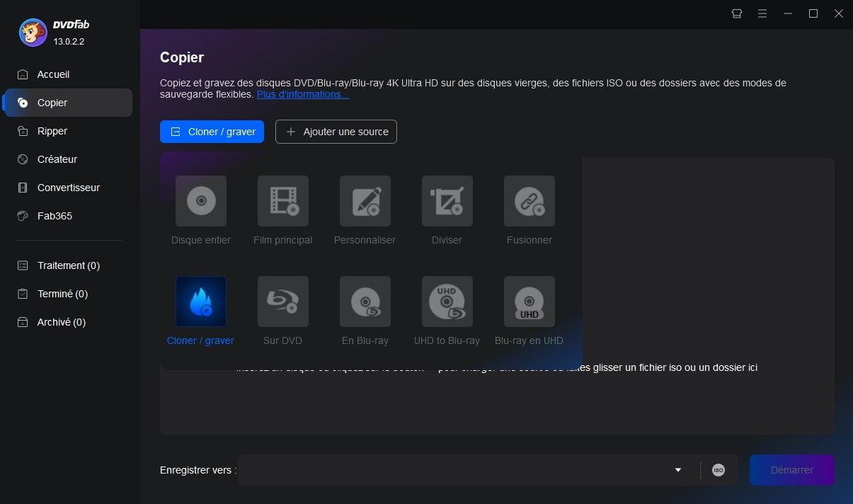Open the Archivé (0) list
This screenshot has width=853, height=504.
click(x=68, y=322)
